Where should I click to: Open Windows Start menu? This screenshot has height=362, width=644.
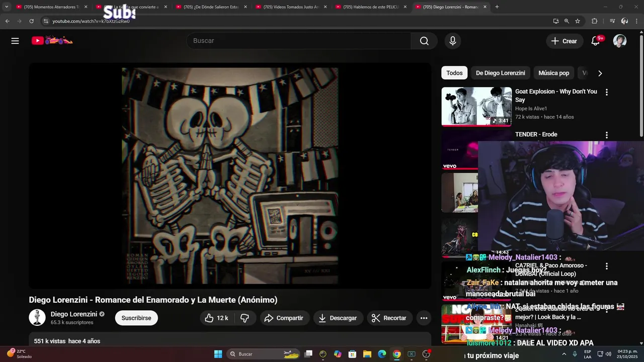coord(218,354)
